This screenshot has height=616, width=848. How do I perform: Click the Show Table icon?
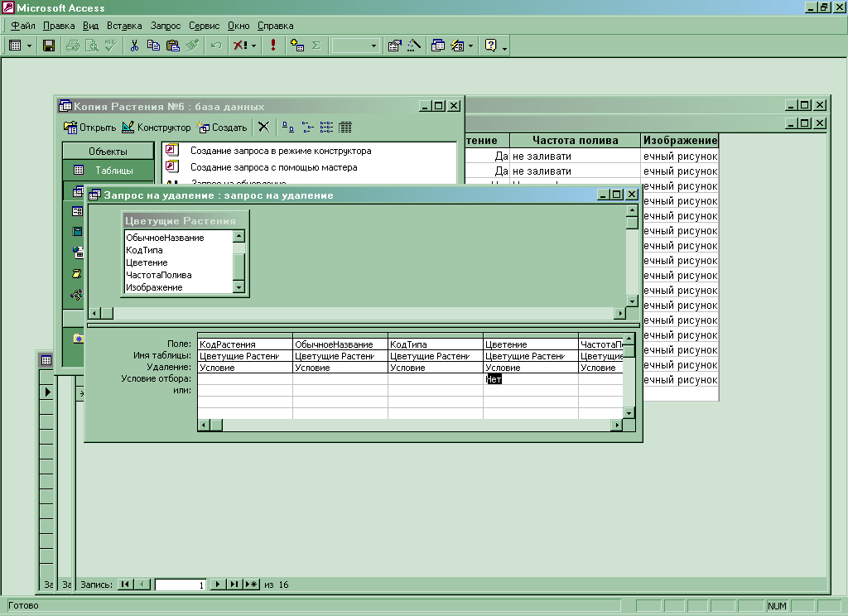coord(297,46)
